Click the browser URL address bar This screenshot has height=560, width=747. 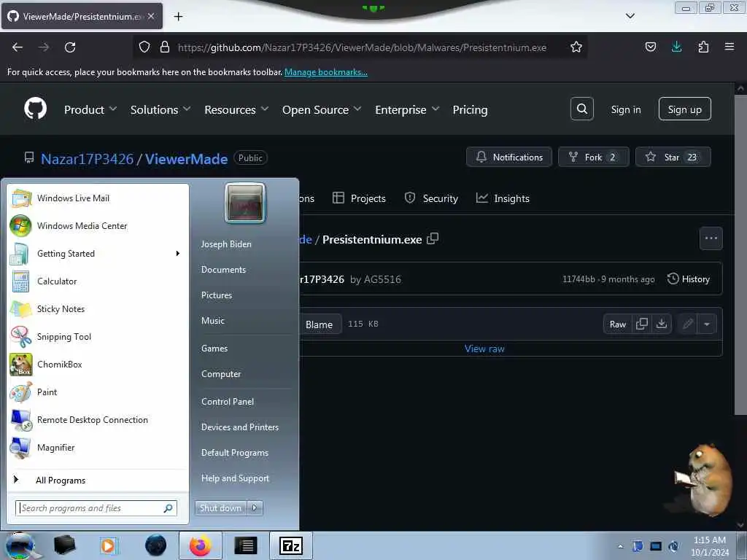pyautogui.click(x=362, y=47)
